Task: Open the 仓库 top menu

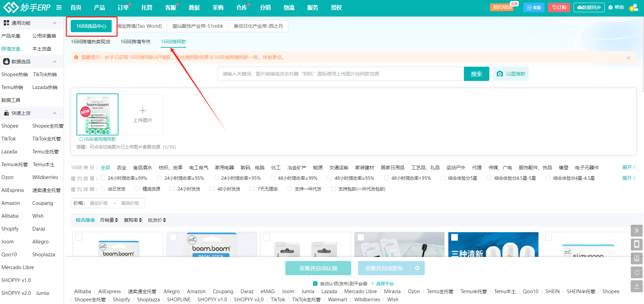Action: click(242, 7)
